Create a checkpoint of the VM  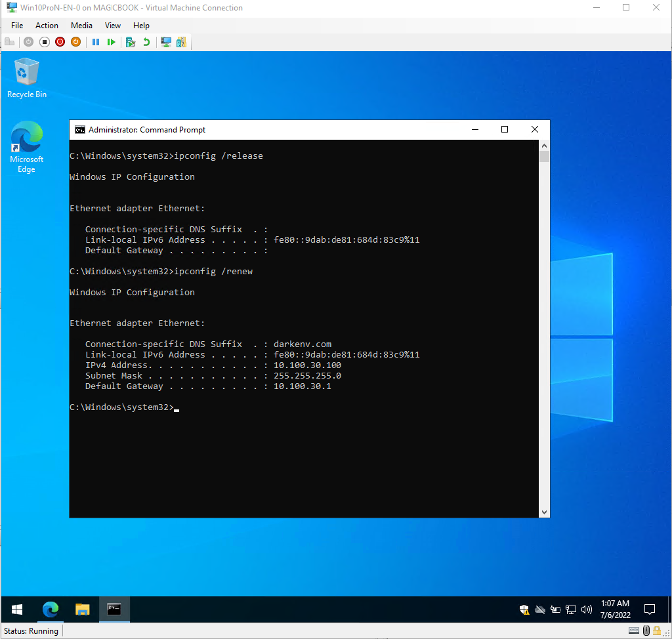131,42
